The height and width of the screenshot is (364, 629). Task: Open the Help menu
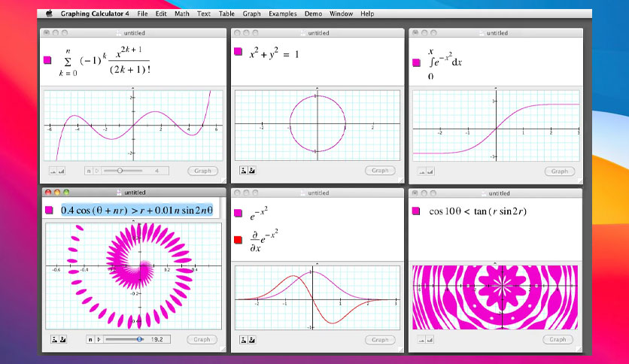click(x=367, y=14)
